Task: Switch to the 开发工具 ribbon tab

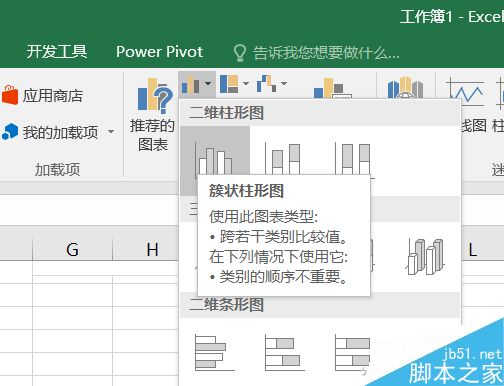Action: click(x=57, y=52)
